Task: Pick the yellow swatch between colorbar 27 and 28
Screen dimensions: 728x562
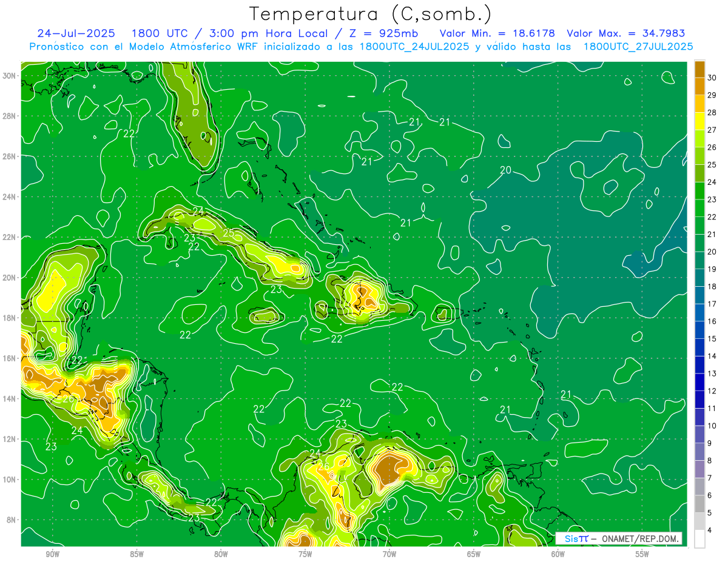Action: coord(699,121)
